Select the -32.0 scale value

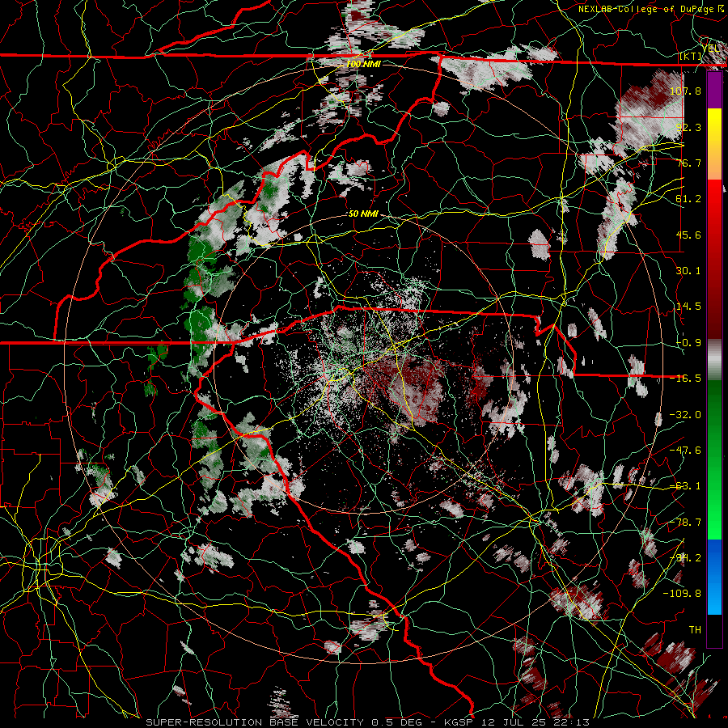pos(685,415)
